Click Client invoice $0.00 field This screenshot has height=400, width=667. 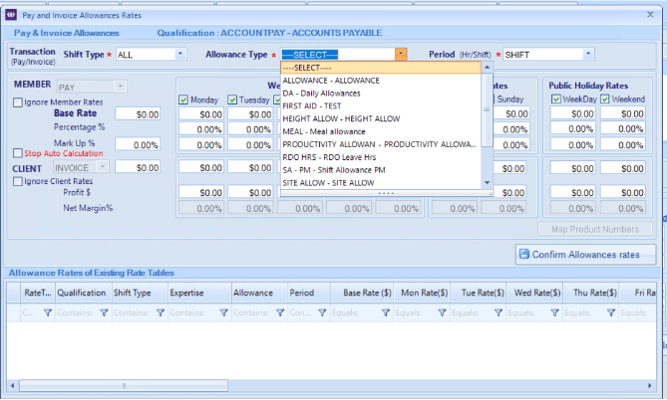tap(138, 167)
